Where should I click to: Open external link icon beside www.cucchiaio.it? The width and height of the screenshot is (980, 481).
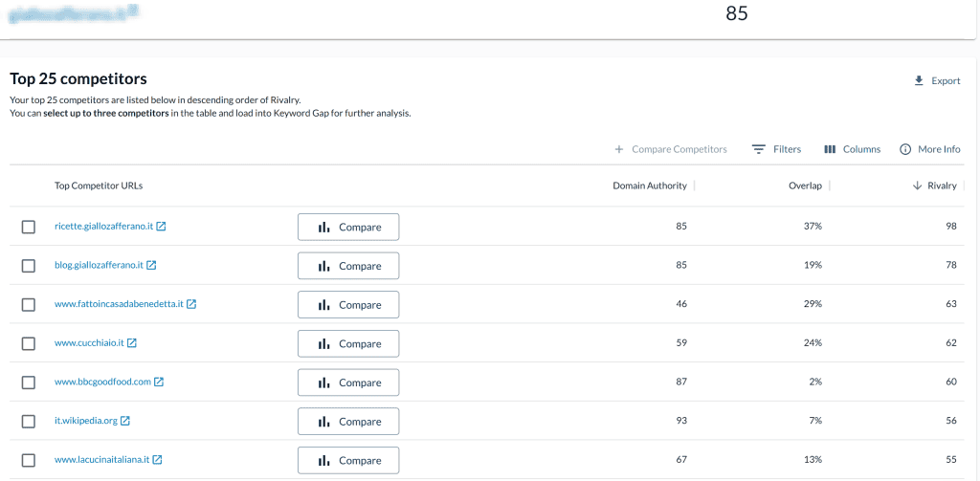[132, 343]
